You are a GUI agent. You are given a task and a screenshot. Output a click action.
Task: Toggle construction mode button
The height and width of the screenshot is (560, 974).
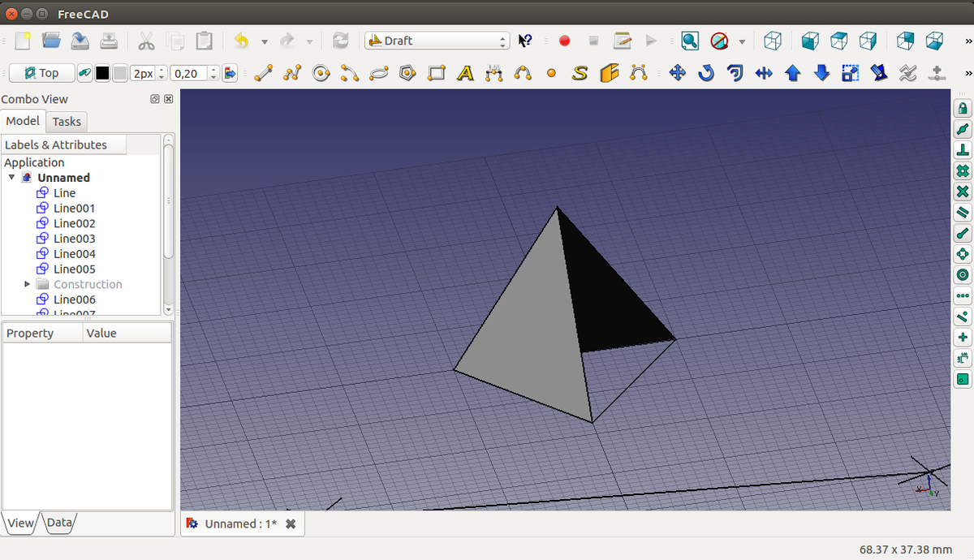[x=85, y=73]
